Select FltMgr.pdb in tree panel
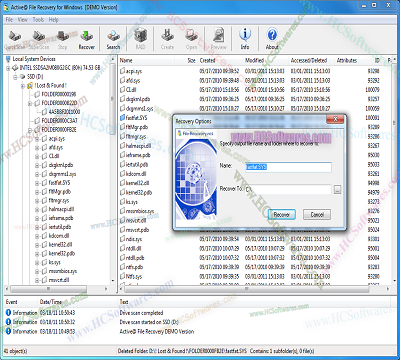 (x=60, y=192)
